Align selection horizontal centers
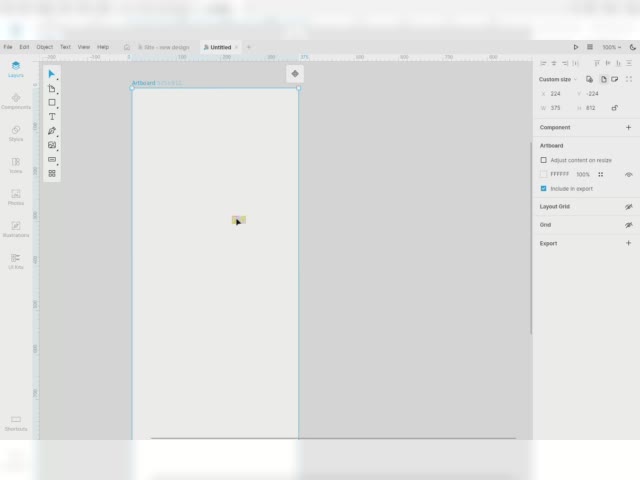This screenshot has width=640, height=480. (x=554, y=63)
